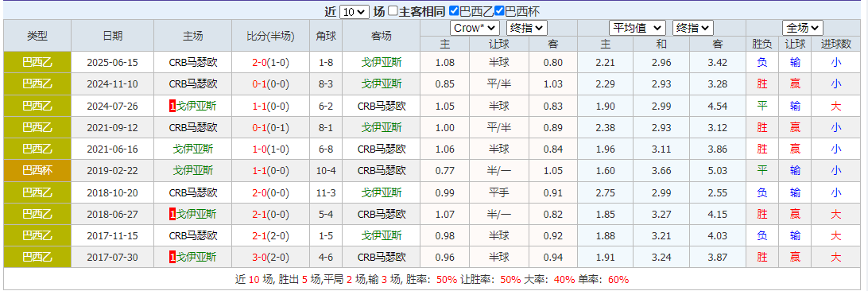Open the 全场 full-time dropdown
The height and width of the screenshot is (291, 868).
803,28
